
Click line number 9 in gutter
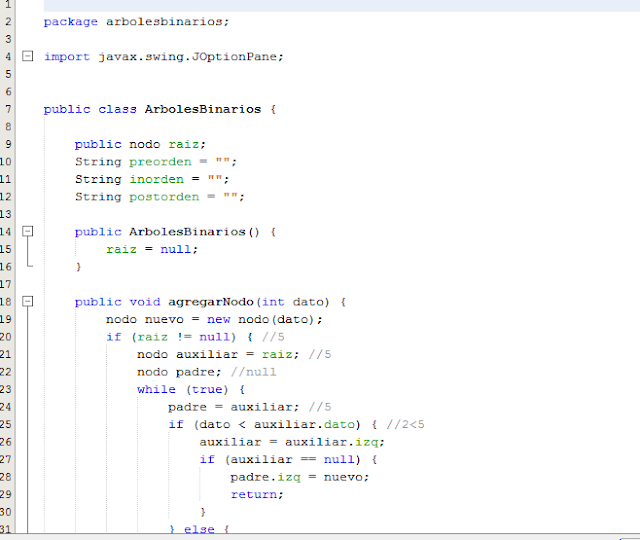8,144
